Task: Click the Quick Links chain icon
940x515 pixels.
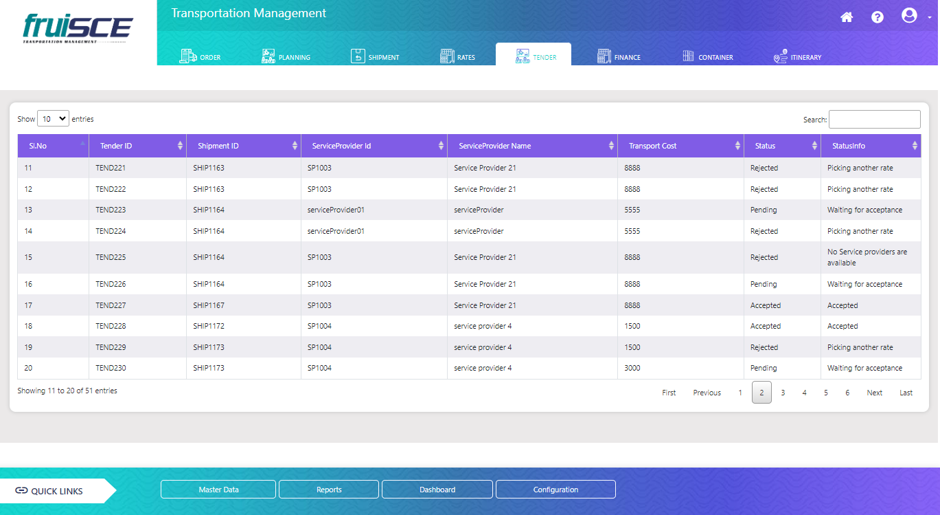Action: [21, 490]
